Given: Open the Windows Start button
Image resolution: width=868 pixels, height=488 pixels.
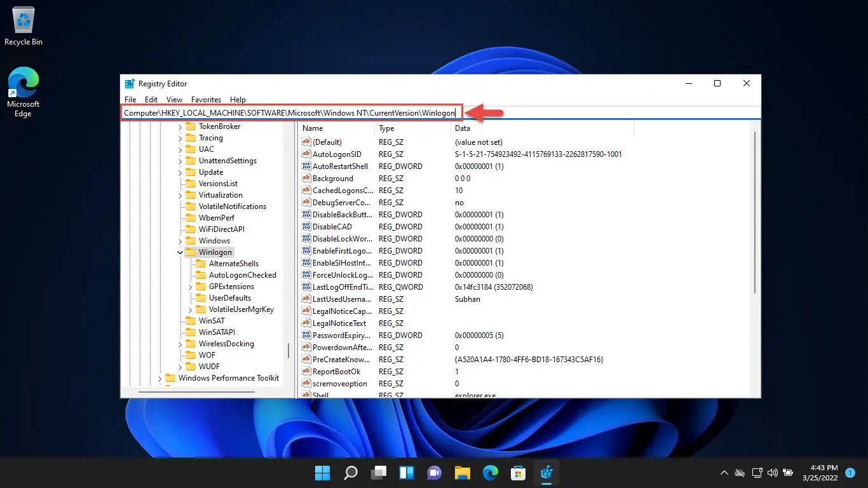Looking at the screenshot, I should [x=322, y=473].
